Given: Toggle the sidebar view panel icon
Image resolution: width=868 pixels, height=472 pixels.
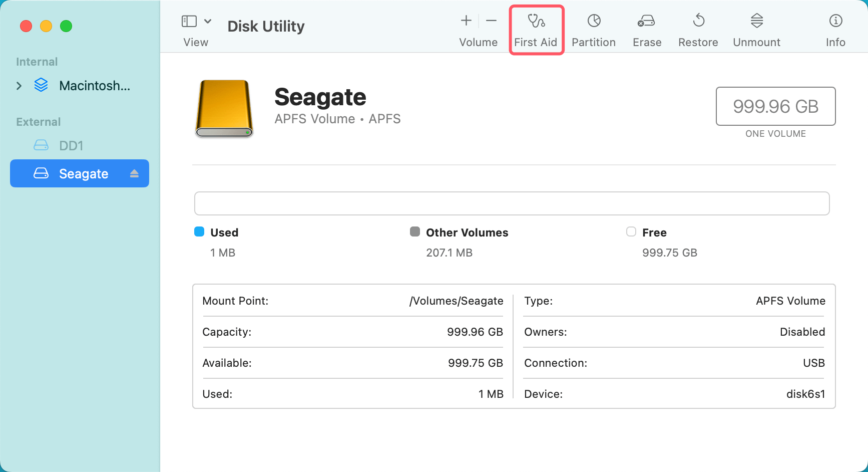Looking at the screenshot, I should coord(189,21).
